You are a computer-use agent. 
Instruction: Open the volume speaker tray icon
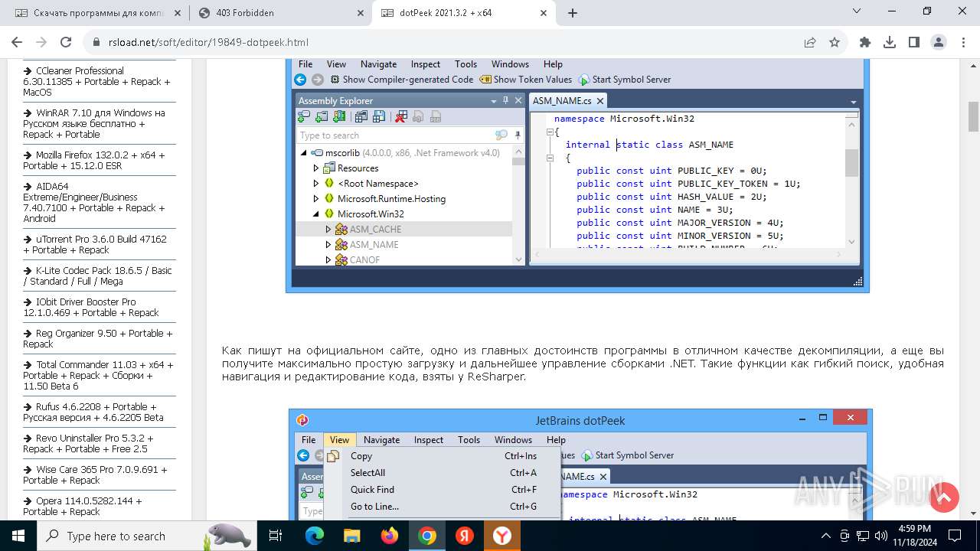tap(880, 536)
